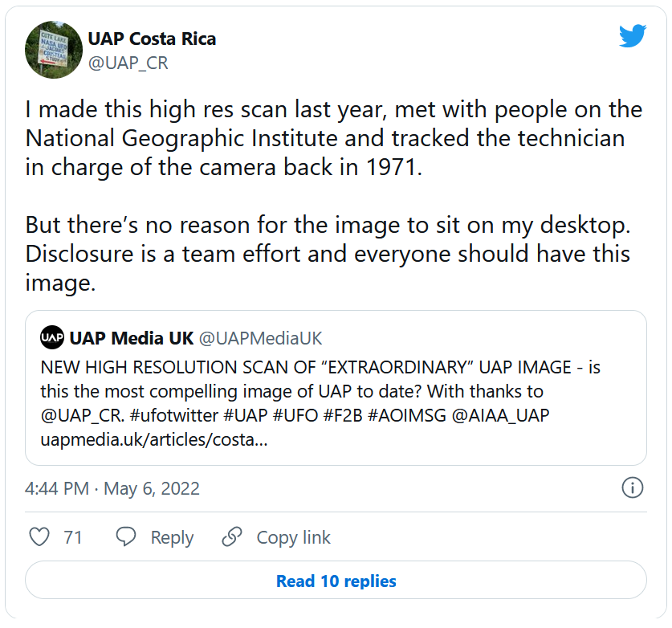Viewport: 672px width, 628px height.
Task: Open the 4:44 PM May 6, 2022 timestamp
Action: [112, 488]
